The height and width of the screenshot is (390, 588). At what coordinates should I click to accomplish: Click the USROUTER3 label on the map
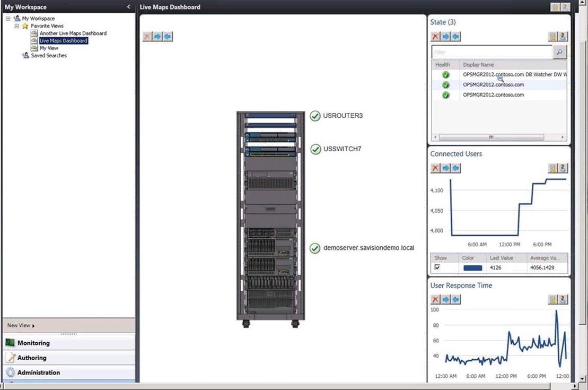pos(343,116)
